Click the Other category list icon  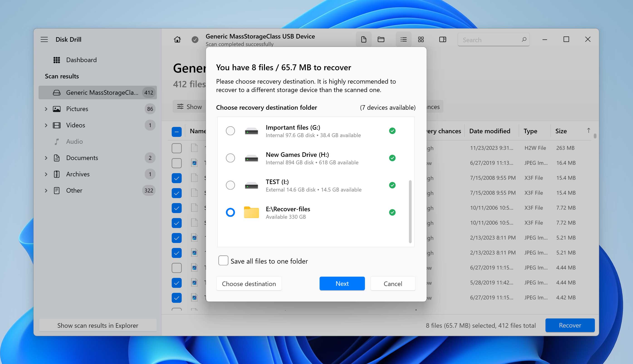(x=57, y=191)
